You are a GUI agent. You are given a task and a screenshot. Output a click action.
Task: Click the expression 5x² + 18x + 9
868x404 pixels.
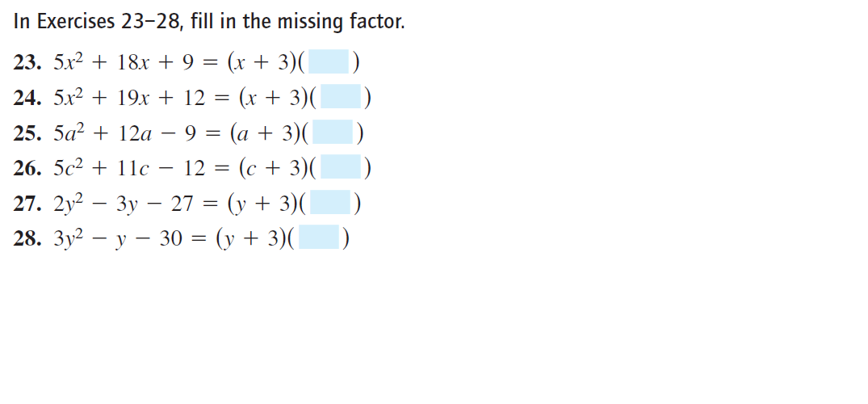click(124, 62)
